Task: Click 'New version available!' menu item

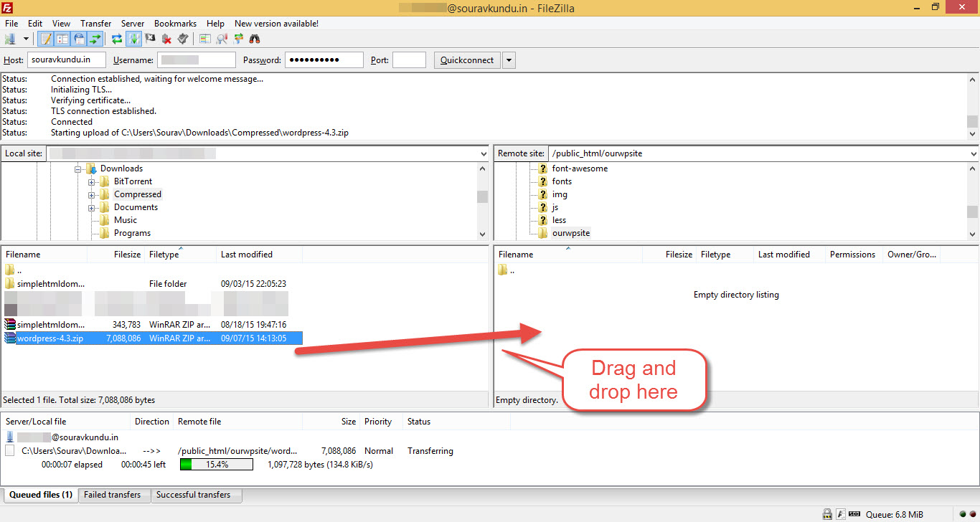Action: (x=276, y=24)
